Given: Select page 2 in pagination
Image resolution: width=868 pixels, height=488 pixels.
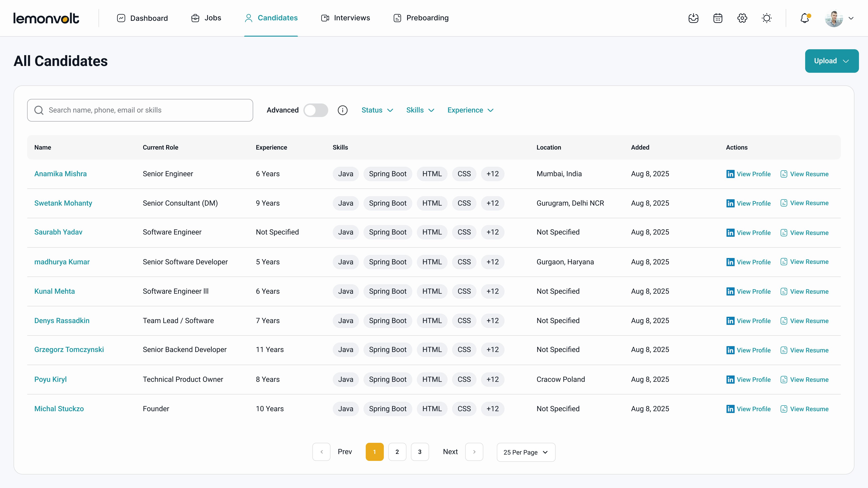Looking at the screenshot, I should [x=397, y=452].
